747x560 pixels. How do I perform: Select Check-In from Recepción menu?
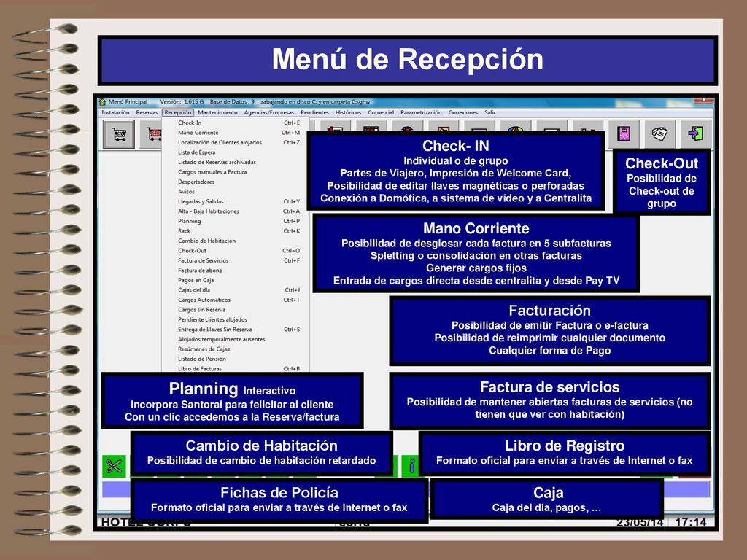236,122
